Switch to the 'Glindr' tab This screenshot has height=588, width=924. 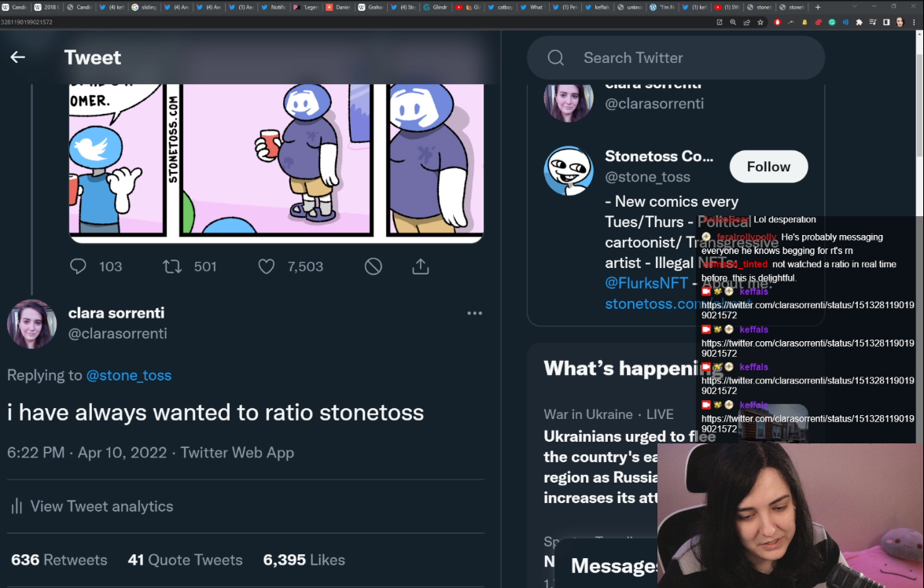[x=435, y=7]
